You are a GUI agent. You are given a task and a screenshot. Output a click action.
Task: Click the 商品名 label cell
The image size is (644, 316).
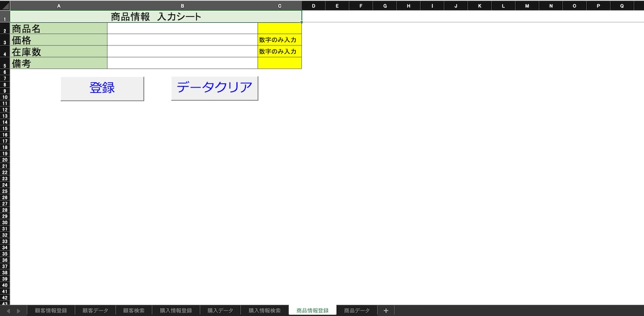click(x=59, y=28)
